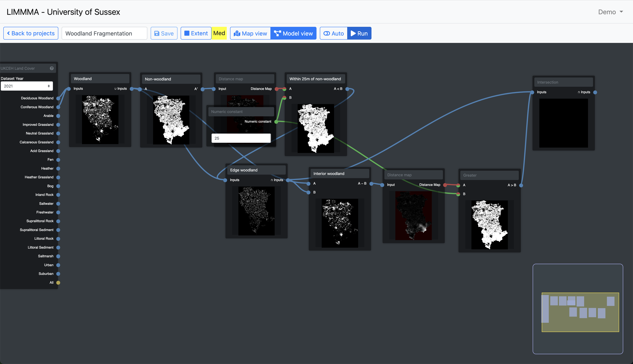Click the UKCEH Land Cover help icon
This screenshot has height=364, width=633.
click(52, 68)
